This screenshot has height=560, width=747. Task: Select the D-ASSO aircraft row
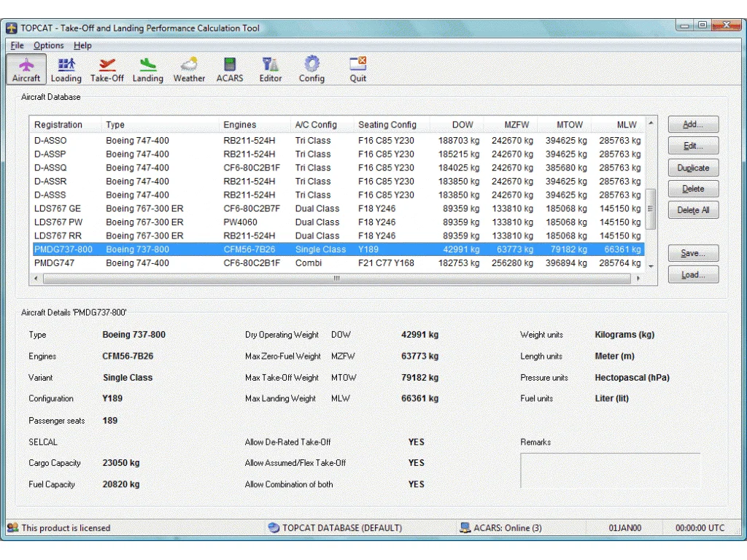tap(338, 141)
